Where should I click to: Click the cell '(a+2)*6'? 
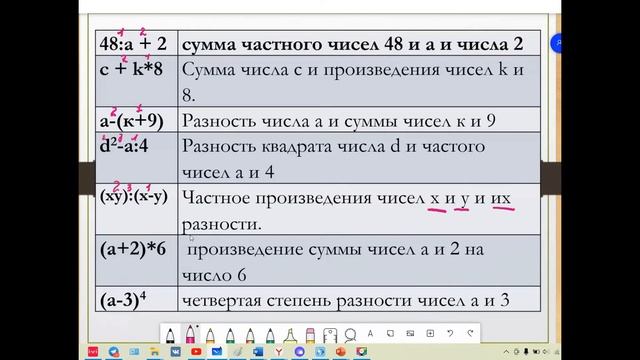137,260
